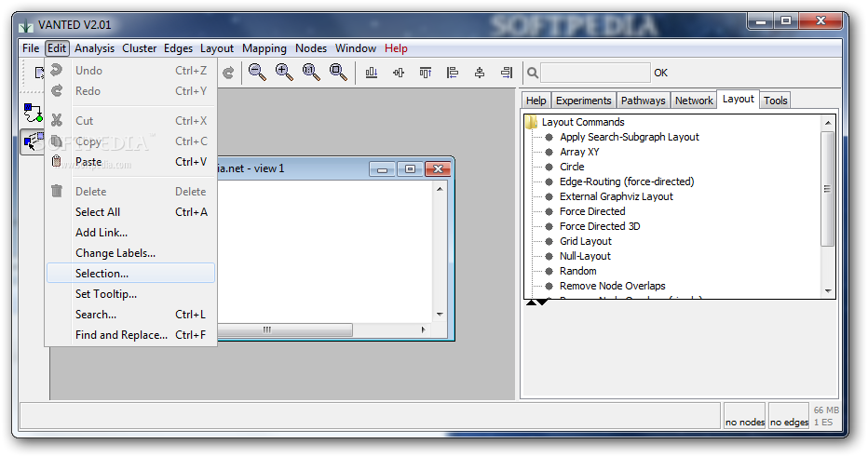Screen dimensions: 868x457
Task: Choose Select All from Edit menu
Action: 131,212
